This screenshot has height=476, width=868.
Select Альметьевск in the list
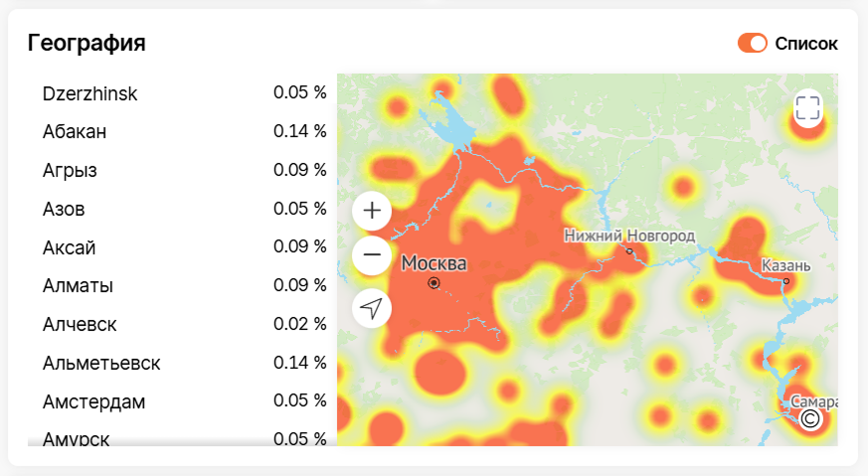pos(101,363)
